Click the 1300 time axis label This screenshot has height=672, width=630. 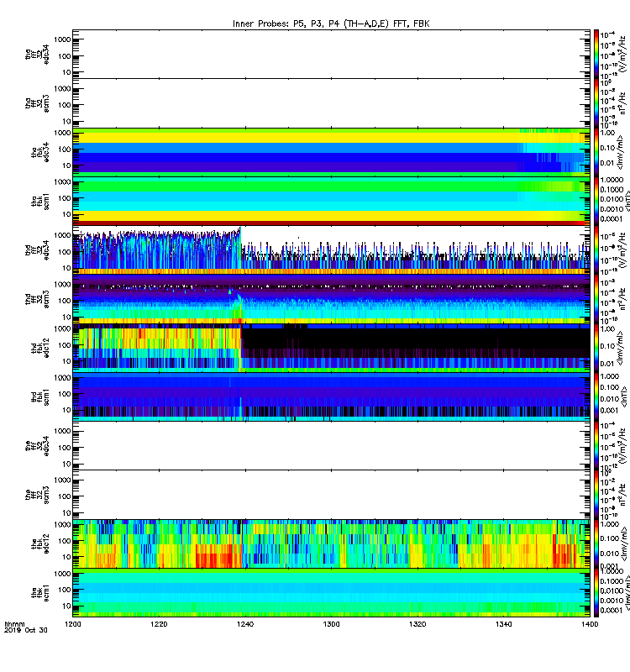tap(331, 624)
